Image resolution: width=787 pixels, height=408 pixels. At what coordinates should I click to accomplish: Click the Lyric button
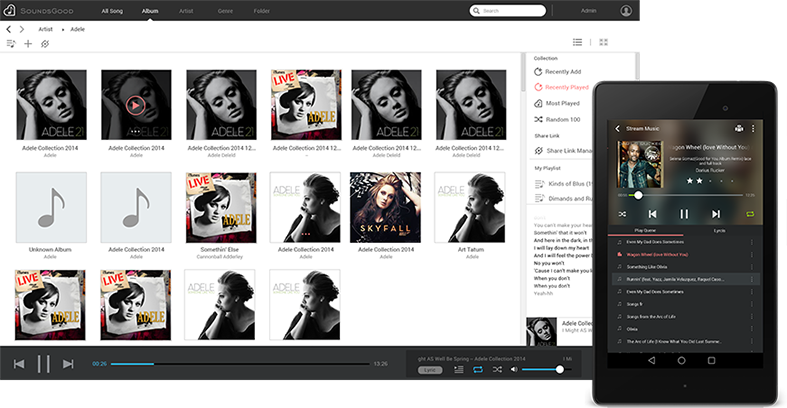pos(430,370)
